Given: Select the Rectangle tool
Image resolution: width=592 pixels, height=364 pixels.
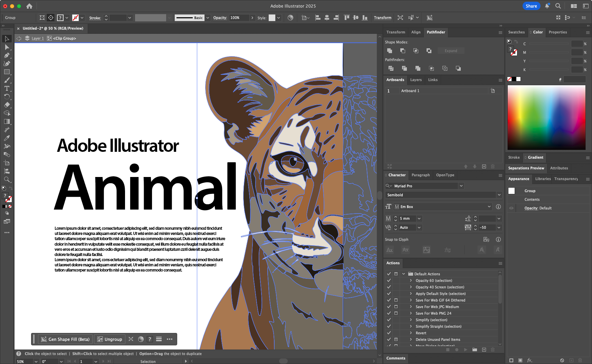Looking at the screenshot, I should [7, 72].
